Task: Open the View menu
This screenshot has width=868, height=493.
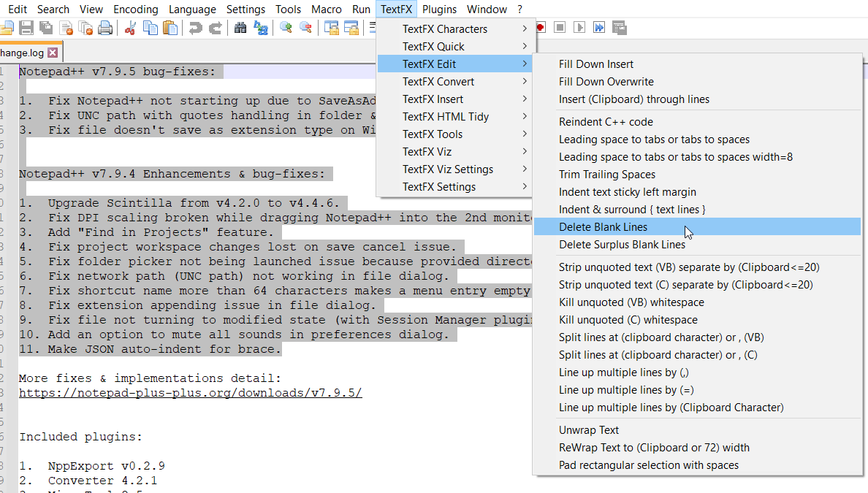Action: point(91,9)
